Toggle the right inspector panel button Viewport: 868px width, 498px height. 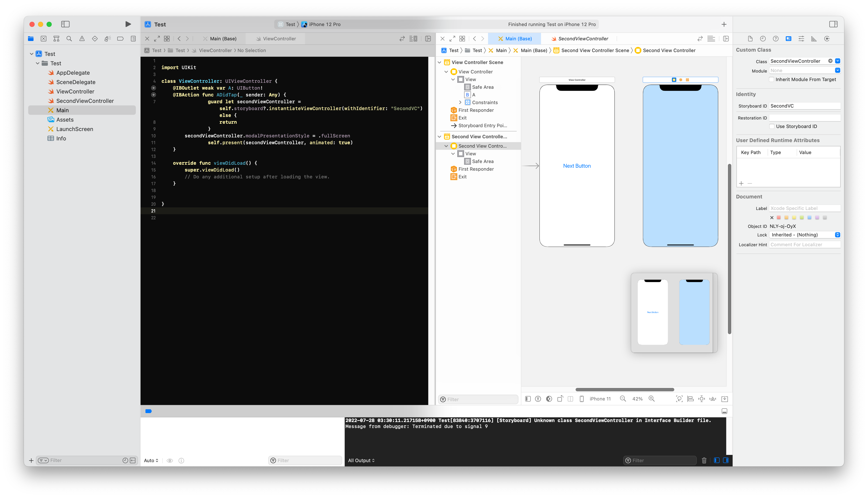(833, 24)
